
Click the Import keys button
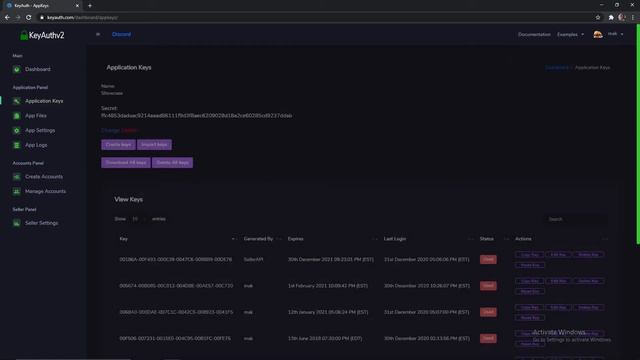point(154,144)
